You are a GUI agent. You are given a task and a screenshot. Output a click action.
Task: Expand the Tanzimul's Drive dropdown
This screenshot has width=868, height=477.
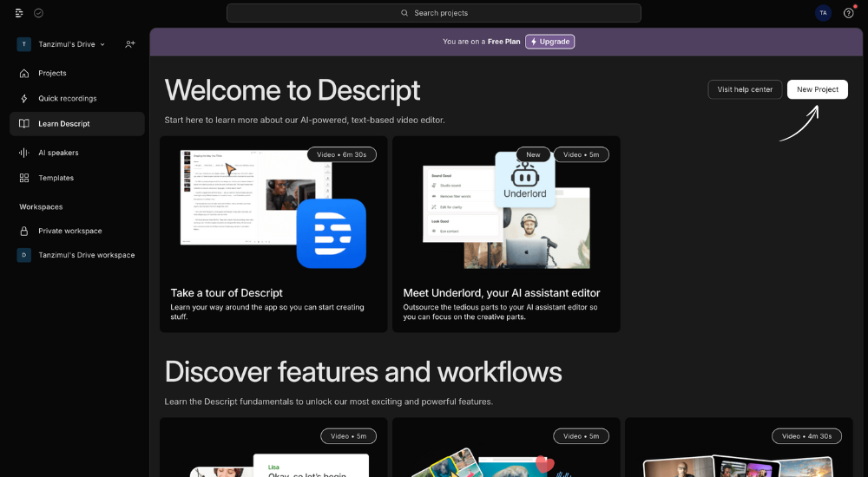(72, 44)
